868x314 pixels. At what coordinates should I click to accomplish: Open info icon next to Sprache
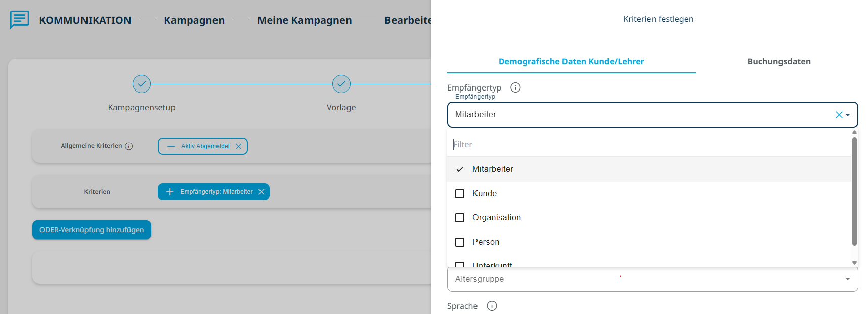(x=492, y=306)
